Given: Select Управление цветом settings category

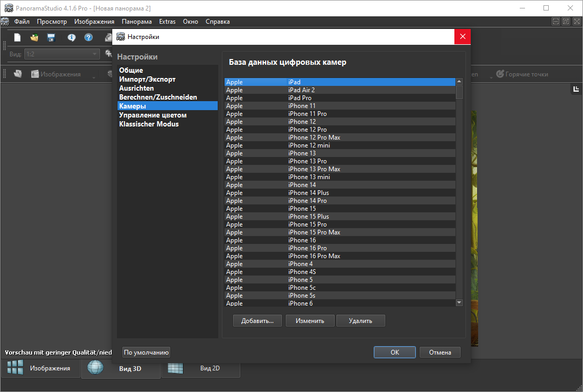Looking at the screenshot, I should click(153, 115).
